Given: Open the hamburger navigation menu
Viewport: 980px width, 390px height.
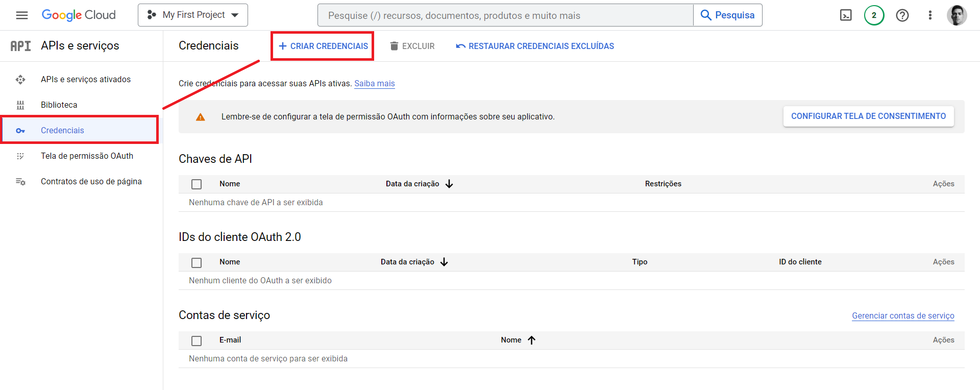Looking at the screenshot, I should pos(22,15).
